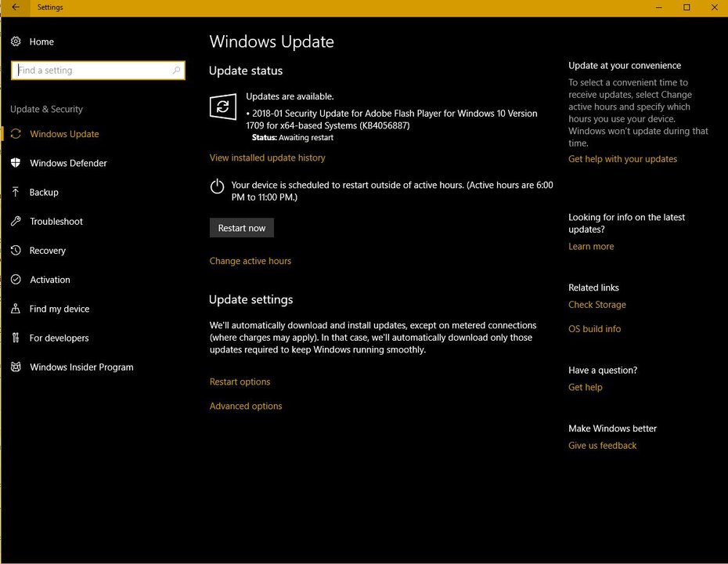Click the Make Windows better heading

612,428
